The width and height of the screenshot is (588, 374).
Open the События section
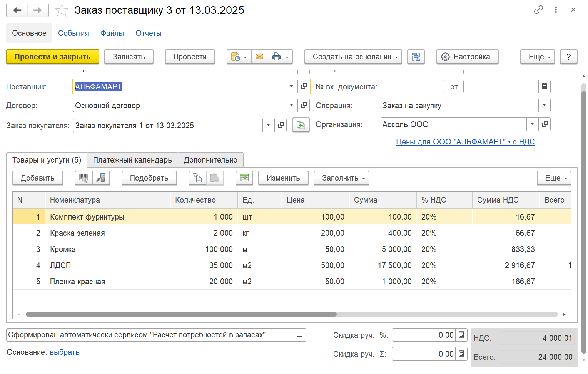tap(73, 33)
